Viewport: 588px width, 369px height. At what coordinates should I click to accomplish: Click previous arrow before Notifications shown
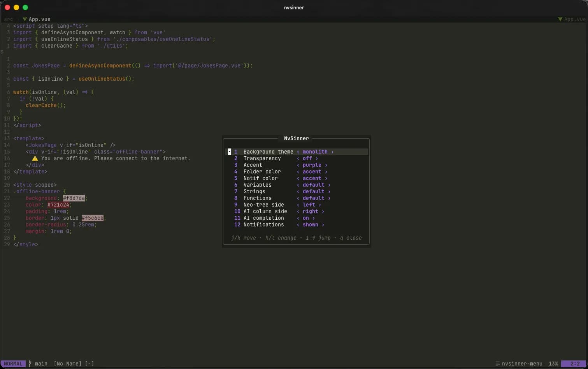point(298,225)
